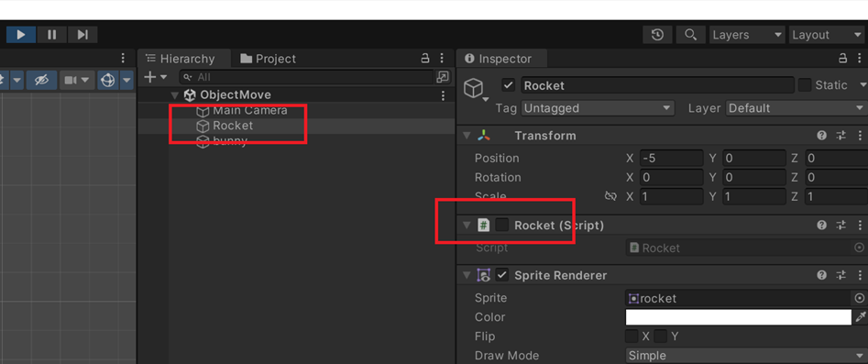The image size is (868, 364).
Task: Enable the Rocket (Script) component checkbox
Action: pyautogui.click(x=502, y=225)
